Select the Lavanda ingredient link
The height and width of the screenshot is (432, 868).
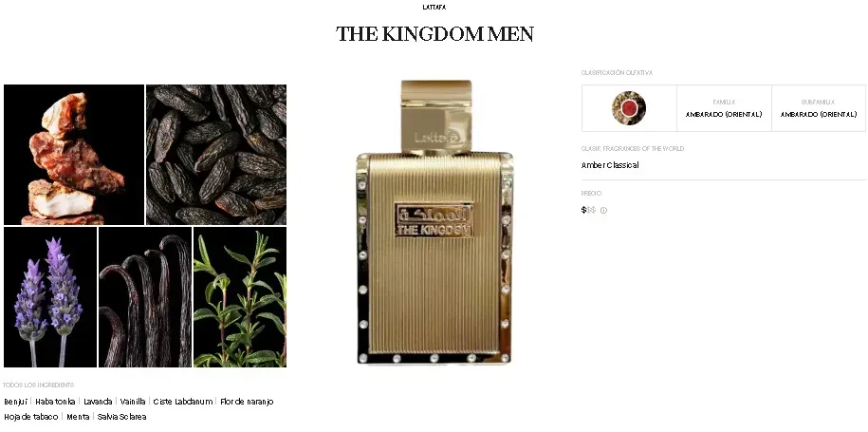click(98, 402)
